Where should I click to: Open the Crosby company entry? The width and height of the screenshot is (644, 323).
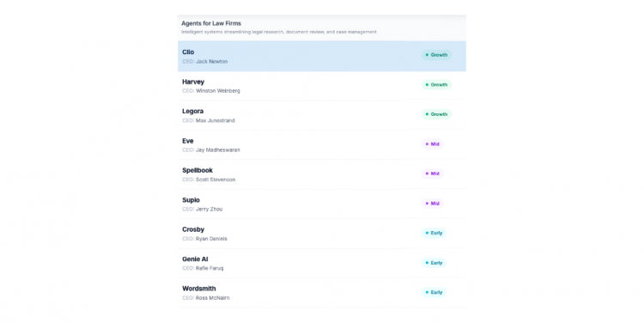(x=322, y=234)
